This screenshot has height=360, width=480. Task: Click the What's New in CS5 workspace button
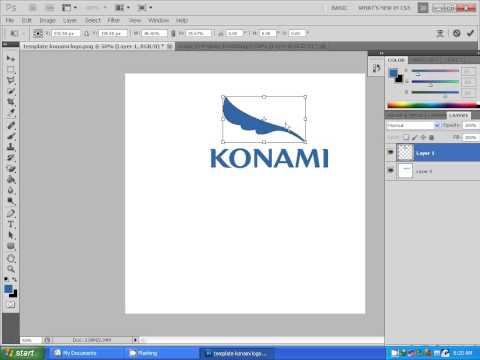tap(384, 7)
